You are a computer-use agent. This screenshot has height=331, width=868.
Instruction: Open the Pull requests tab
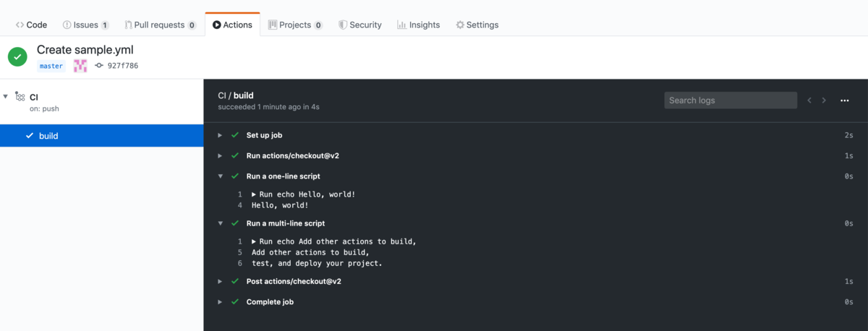[x=160, y=25]
